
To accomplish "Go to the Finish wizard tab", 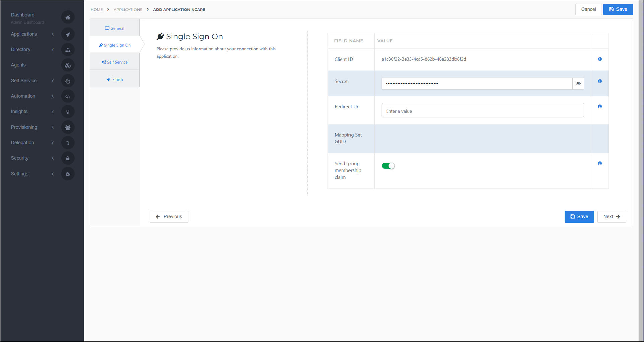I will 114,79.
